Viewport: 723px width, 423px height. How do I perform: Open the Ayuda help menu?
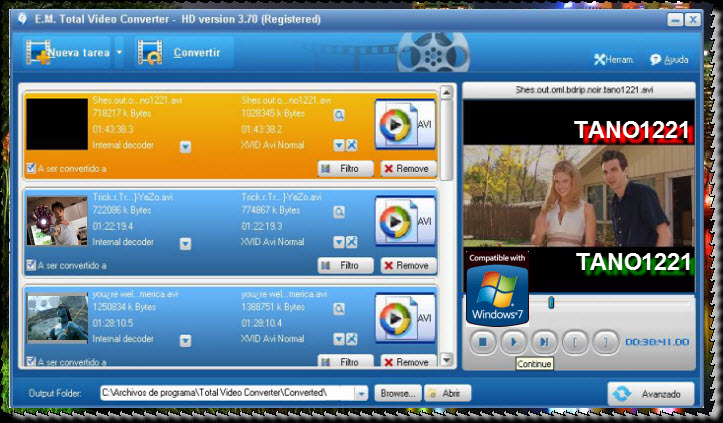tap(669, 60)
